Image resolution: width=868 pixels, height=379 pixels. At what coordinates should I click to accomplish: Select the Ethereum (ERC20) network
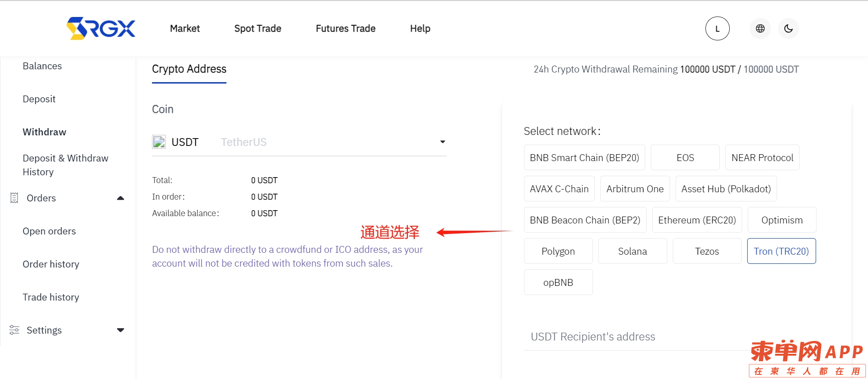pos(697,220)
